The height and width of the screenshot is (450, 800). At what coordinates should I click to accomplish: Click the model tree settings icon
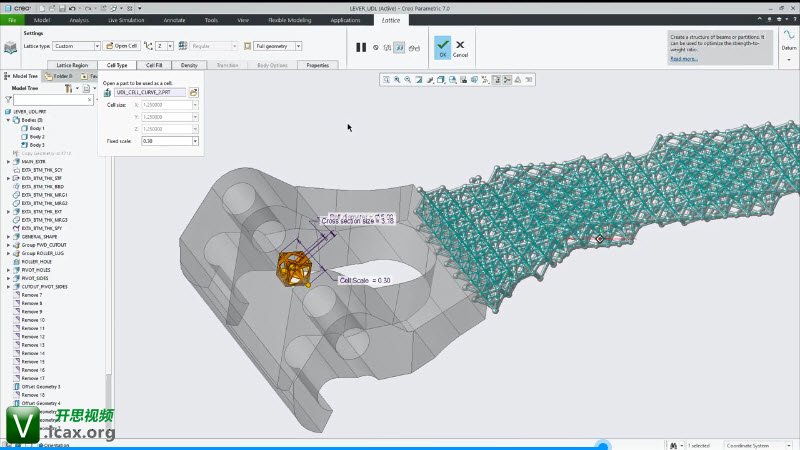point(70,88)
